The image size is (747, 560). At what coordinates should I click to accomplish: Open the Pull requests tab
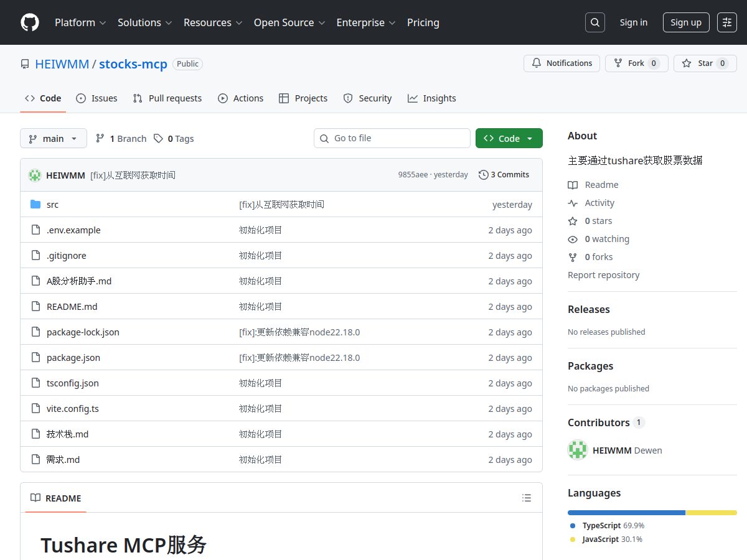tap(167, 98)
